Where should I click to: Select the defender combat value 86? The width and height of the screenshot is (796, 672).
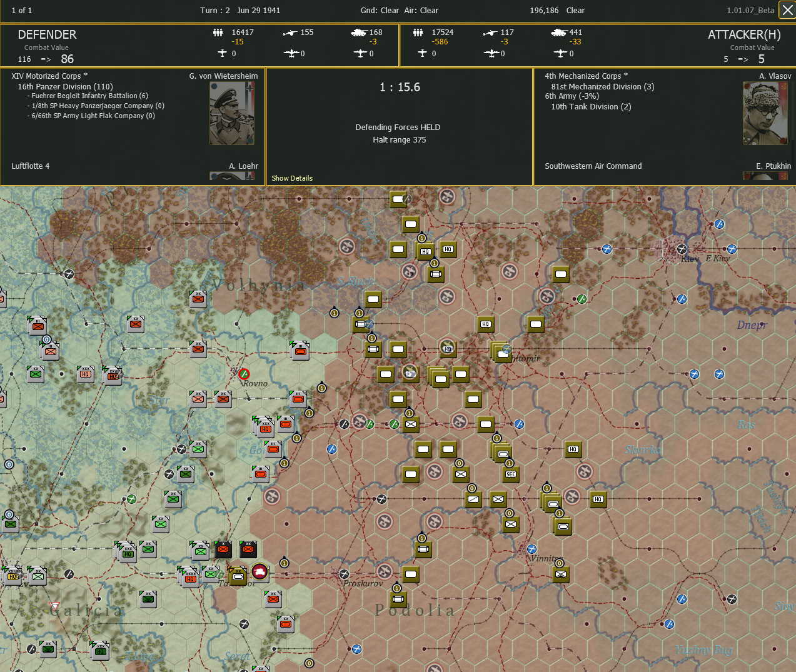coord(68,59)
